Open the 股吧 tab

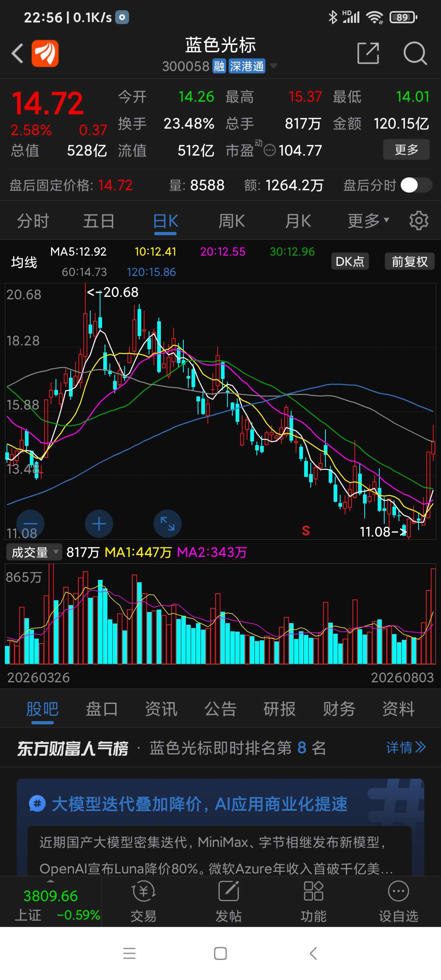pos(42,708)
